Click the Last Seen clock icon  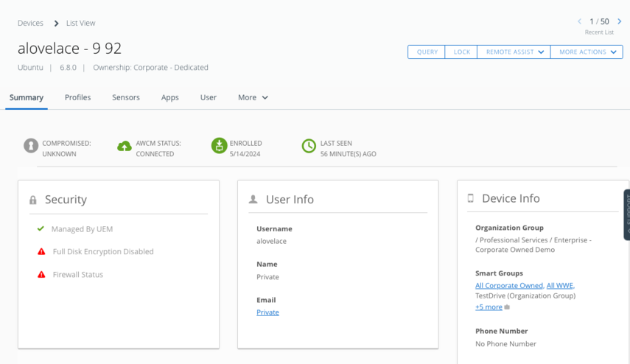[309, 146]
